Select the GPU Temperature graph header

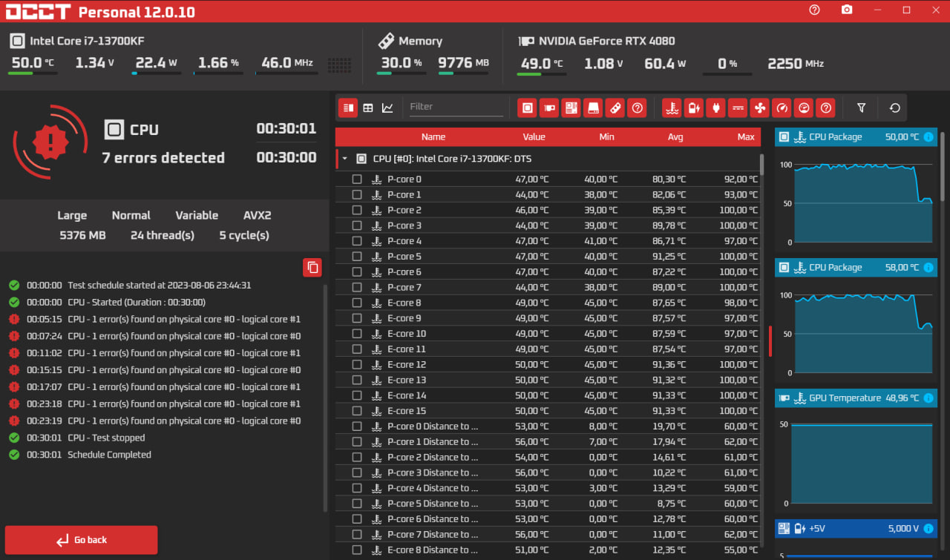pyautogui.click(x=857, y=398)
